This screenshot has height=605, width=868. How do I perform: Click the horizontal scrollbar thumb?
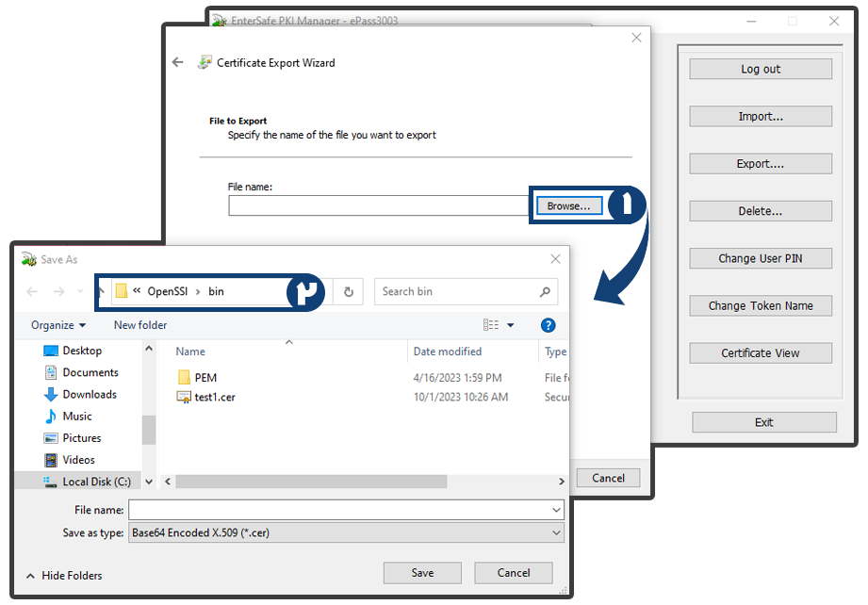tap(311, 482)
